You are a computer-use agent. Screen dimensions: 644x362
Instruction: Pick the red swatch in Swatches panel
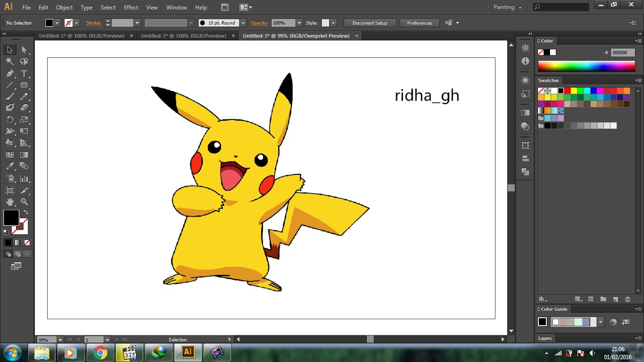click(x=567, y=91)
